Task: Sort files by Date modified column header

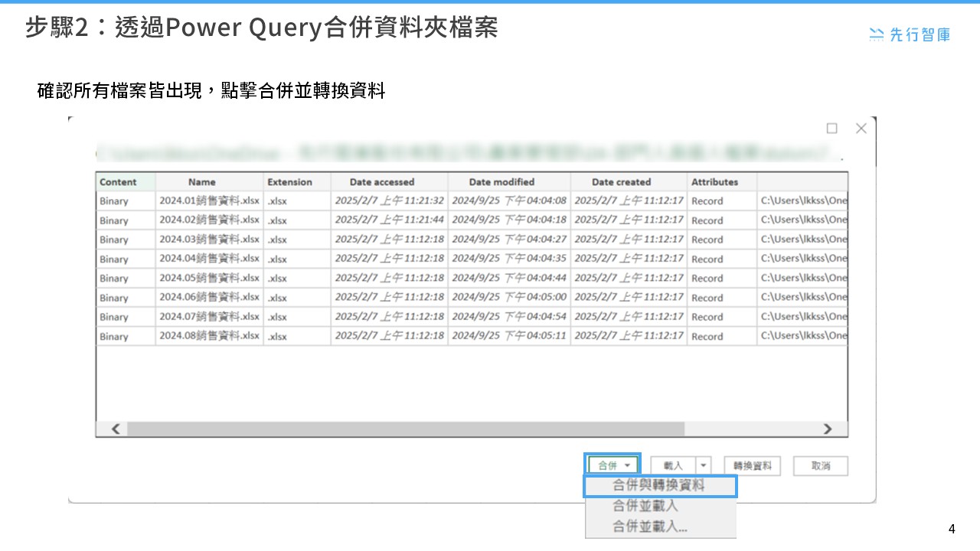Action: pos(502,181)
